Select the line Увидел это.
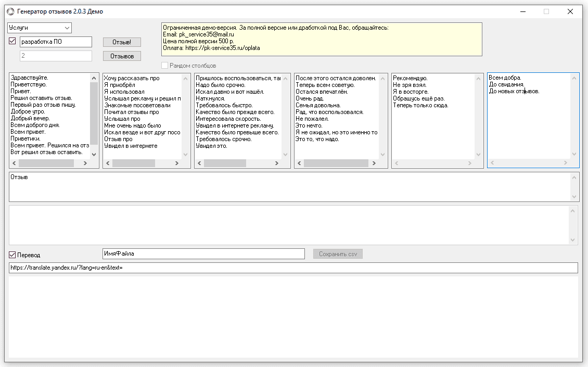Viewport: 588px width, 367px height. (211, 146)
